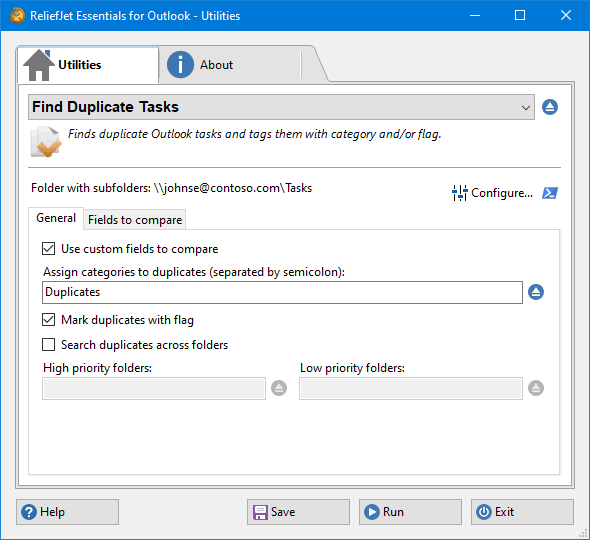Expand the Find Duplicate Tasks dropdown
The width and height of the screenshot is (590, 540).
(281, 107)
